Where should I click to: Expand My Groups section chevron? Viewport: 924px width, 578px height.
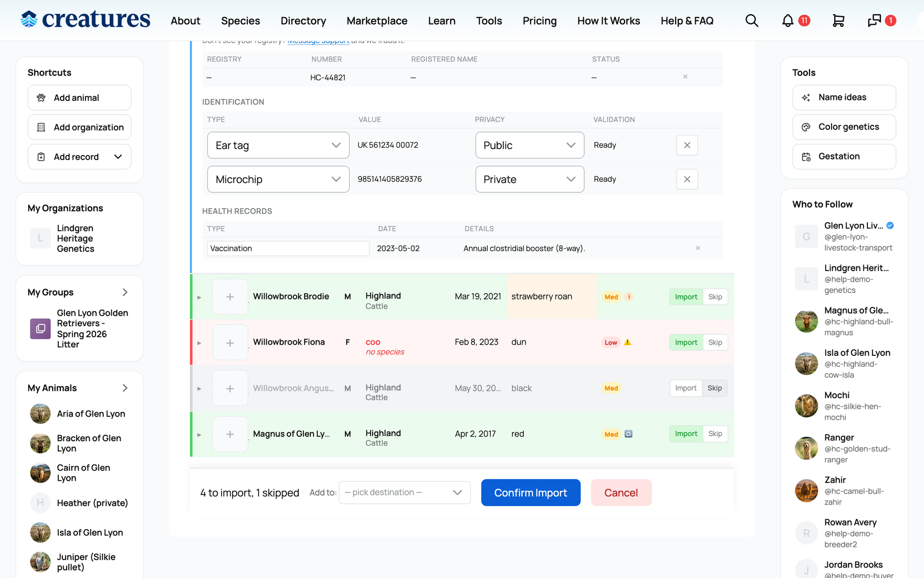[x=125, y=292]
